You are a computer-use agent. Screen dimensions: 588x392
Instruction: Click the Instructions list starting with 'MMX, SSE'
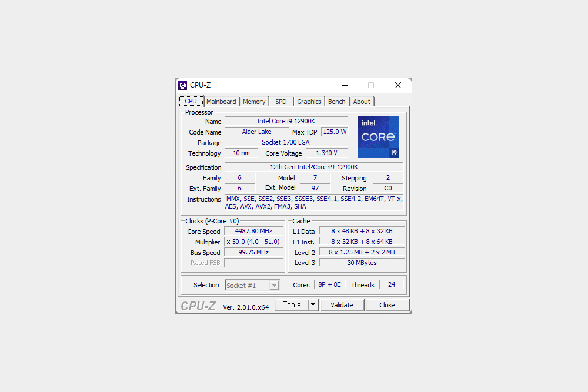[x=314, y=202]
